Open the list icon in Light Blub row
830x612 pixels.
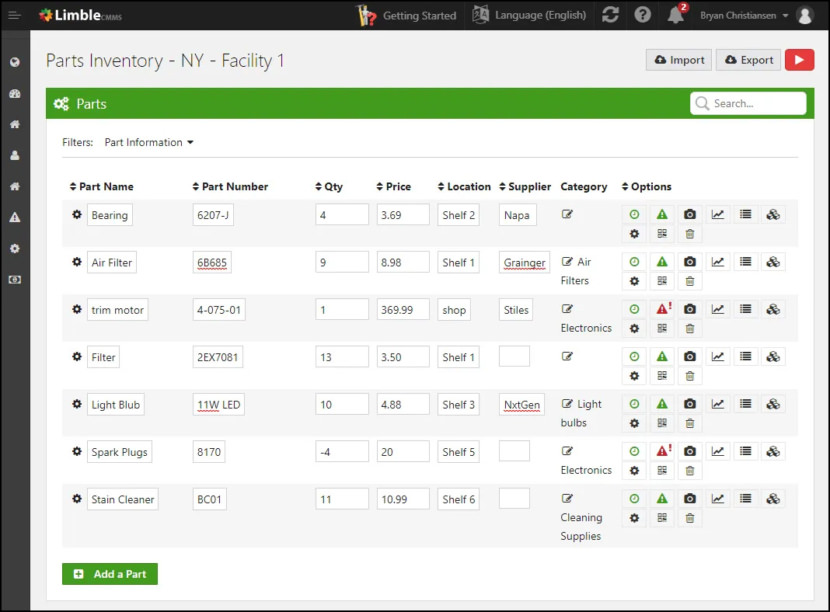tap(745, 404)
